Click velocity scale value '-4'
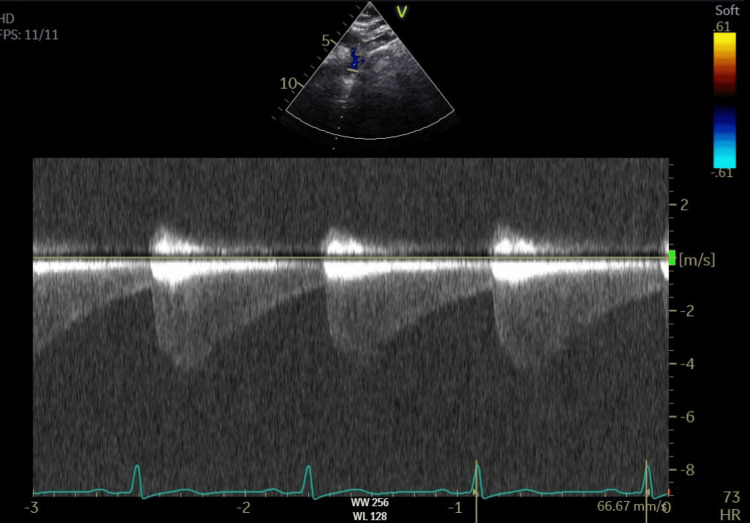Image resolution: width=750 pixels, height=523 pixels. (x=687, y=364)
